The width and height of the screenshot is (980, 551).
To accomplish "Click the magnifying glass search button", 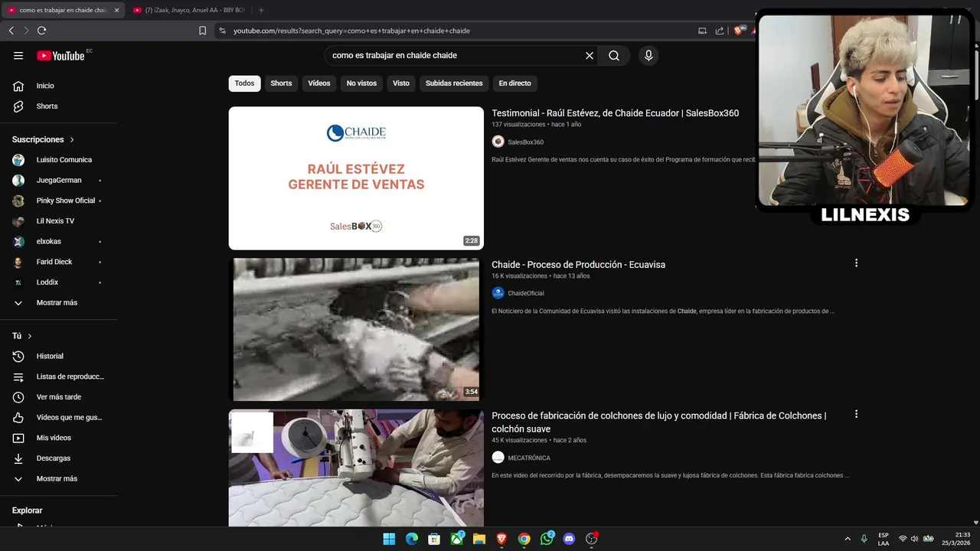I will coord(614,55).
